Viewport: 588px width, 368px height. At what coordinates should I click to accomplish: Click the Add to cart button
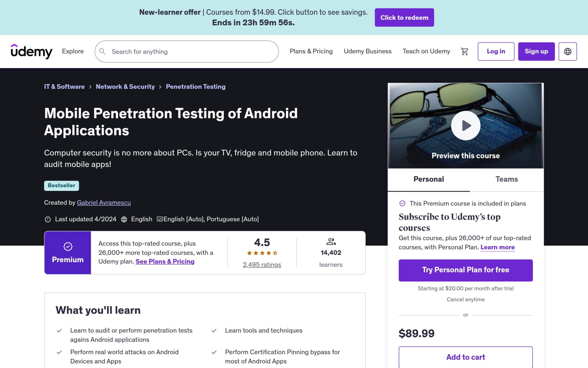(466, 357)
